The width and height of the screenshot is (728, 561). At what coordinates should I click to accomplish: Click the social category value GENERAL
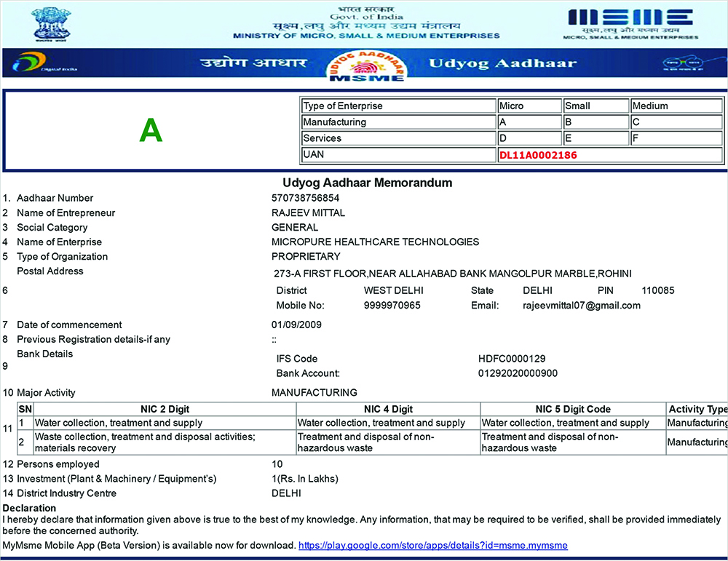click(x=295, y=227)
